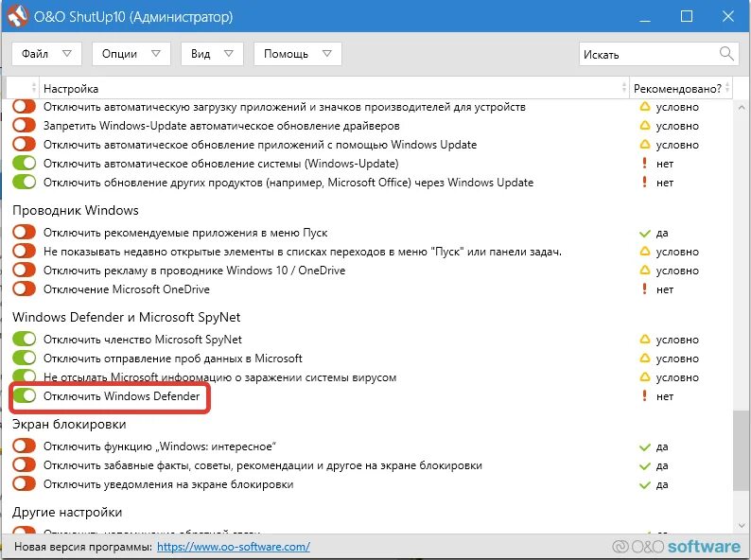Image resolution: width=751 pixels, height=560 pixels.
Task: Click 'нет' recommendation for Windows Defender row
Action: (665, 396)
